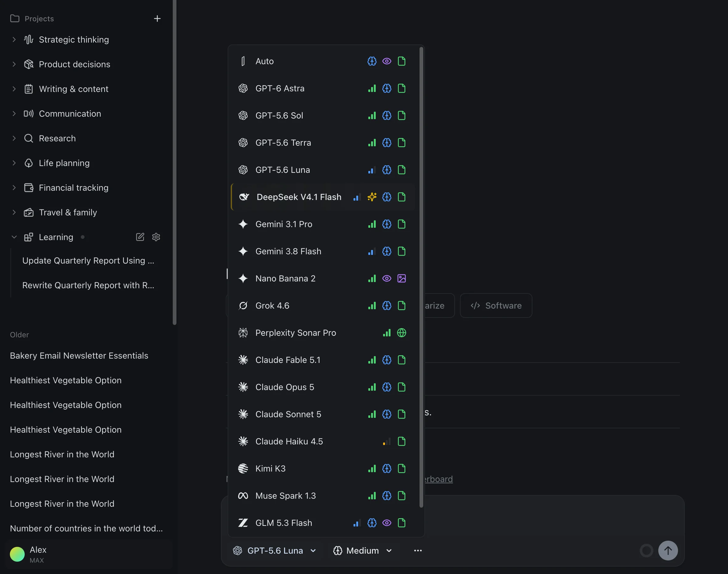
Task: Click the signal bars icon on Claude Haiku 4.5
Action: [x=387, y=442]
